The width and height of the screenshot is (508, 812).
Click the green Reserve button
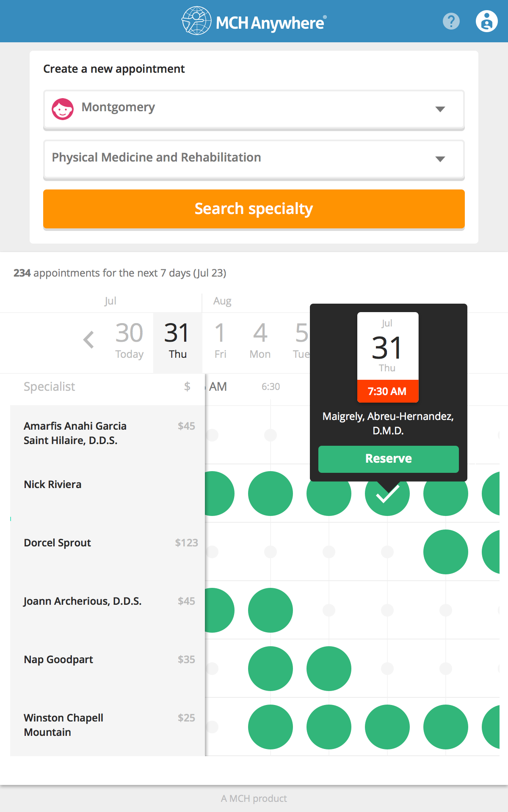point(388,459)
